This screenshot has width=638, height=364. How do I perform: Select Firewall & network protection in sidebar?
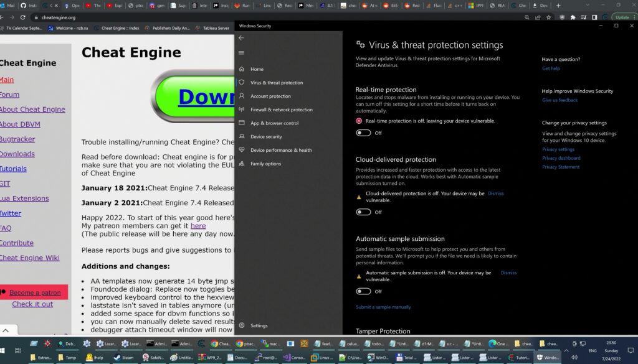click(x=282, y=110)
